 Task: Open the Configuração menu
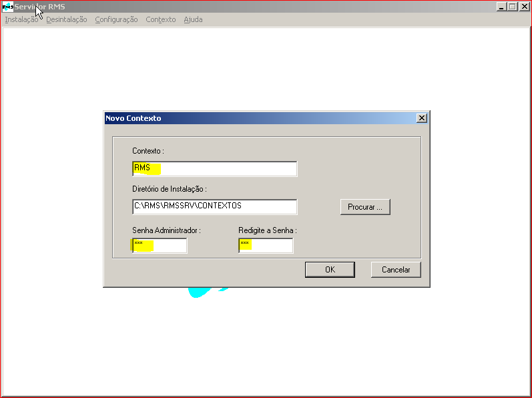coord(116,19)
